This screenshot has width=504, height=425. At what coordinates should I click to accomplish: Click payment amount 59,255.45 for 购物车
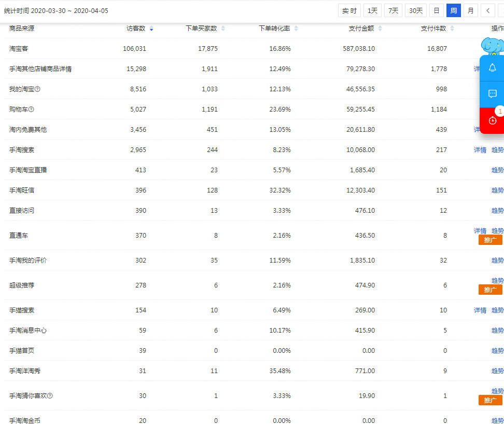[360, 109]
